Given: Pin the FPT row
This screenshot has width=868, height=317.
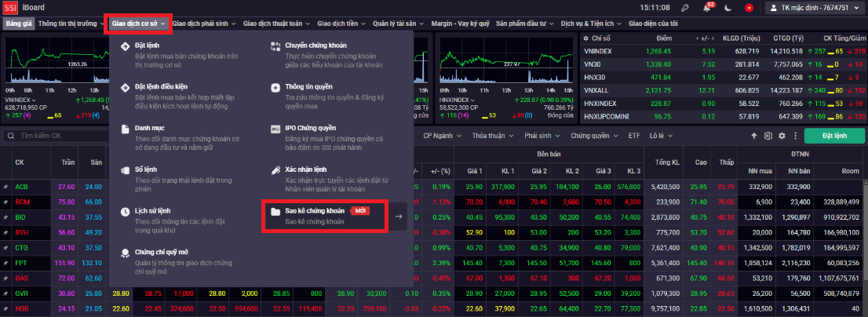Looking at the screenshot, I should tap(5, 263).
